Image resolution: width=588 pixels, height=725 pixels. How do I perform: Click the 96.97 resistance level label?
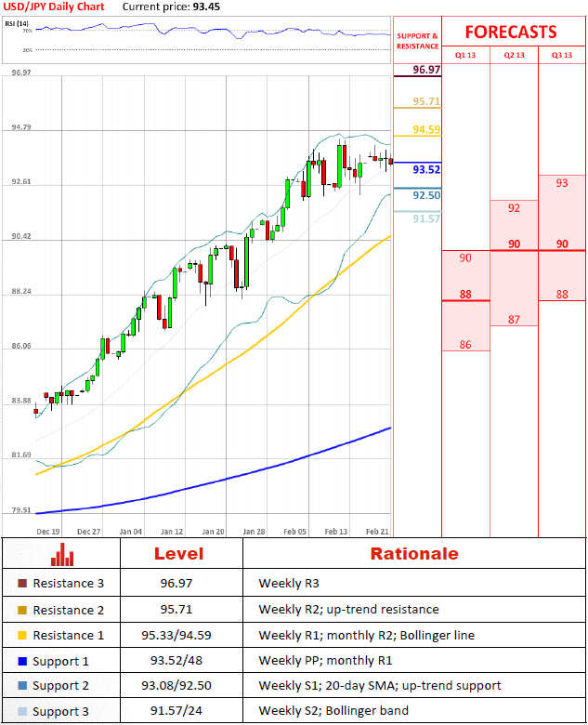pyautogui.click(x=426, y=70)
